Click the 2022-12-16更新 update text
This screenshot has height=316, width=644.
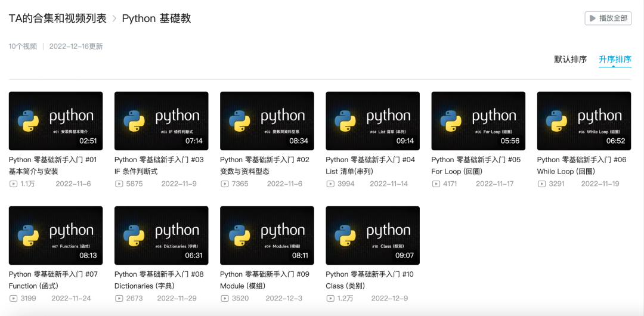coord(76,47)
